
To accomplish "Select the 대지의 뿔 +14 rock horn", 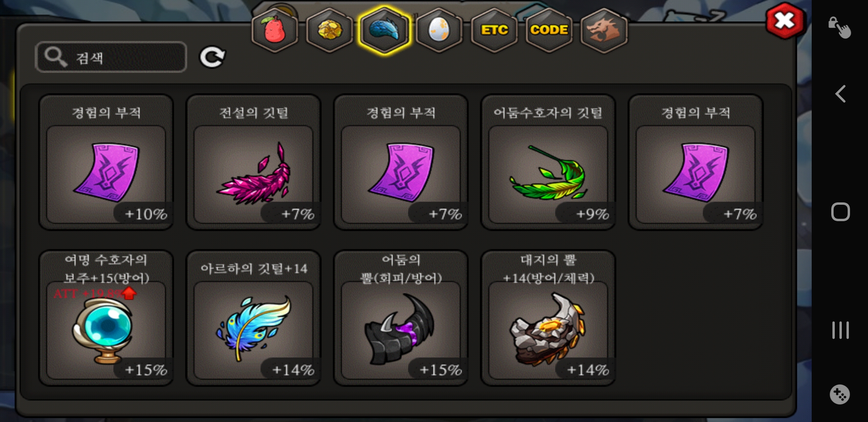I will (548, 318).
